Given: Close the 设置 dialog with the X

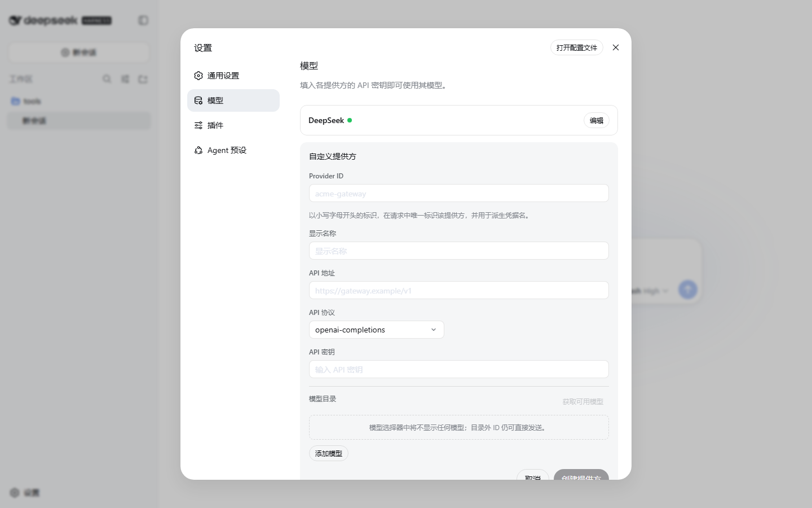Looking at the screenshot, I should pos(616,47).
